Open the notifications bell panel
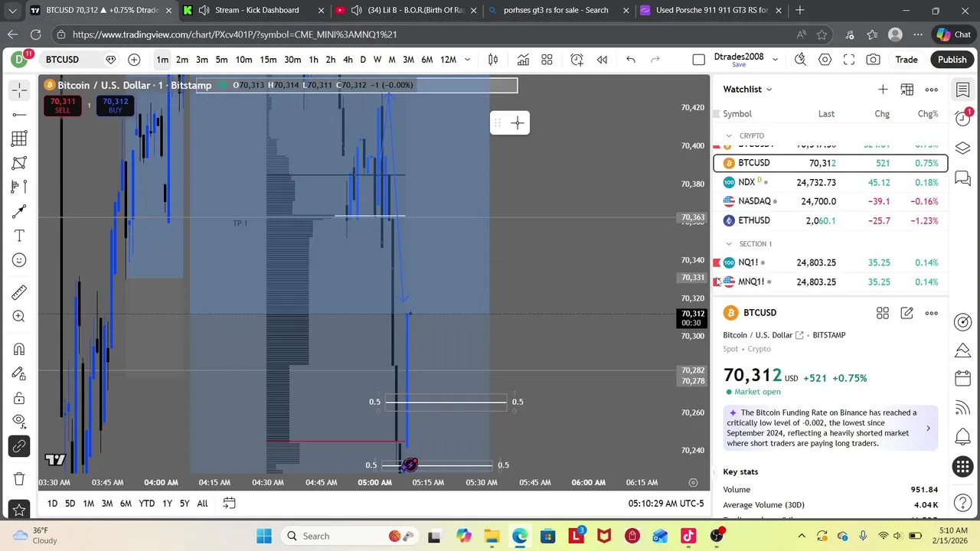Image resolution: width=980 pixels, height=551 pixels. (963, 437)
